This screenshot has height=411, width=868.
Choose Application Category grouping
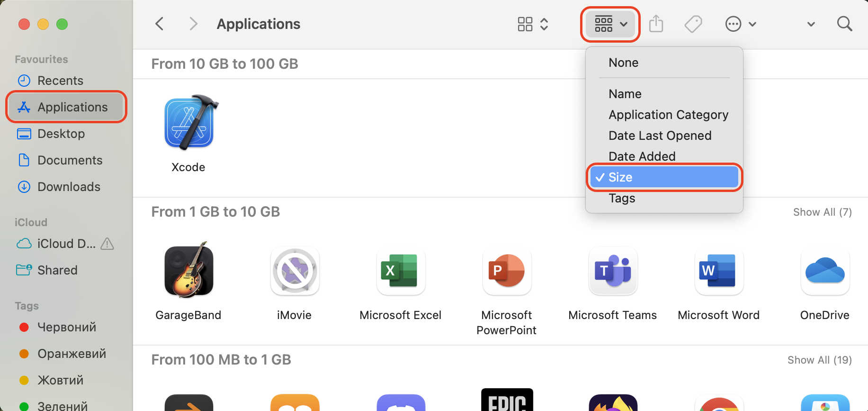point(664,115)
